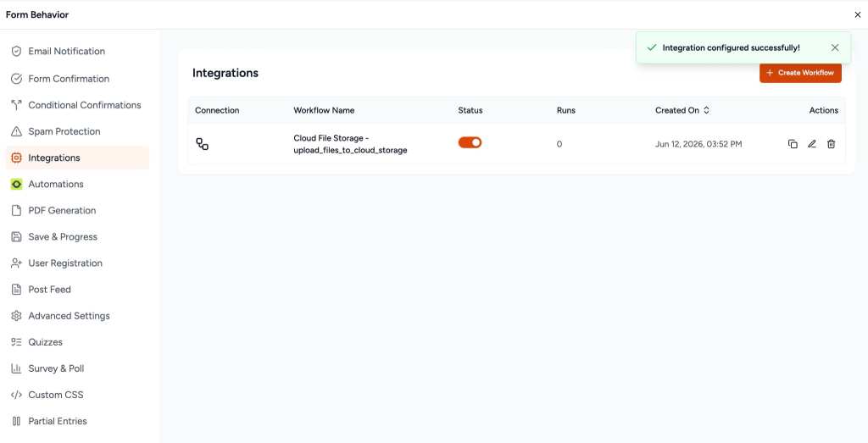Click the Workflow Name column header
868x443 pixels.
(x=324, y=110)
